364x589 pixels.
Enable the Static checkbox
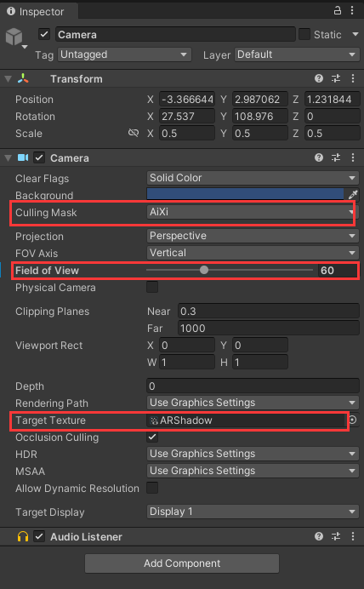304,35
